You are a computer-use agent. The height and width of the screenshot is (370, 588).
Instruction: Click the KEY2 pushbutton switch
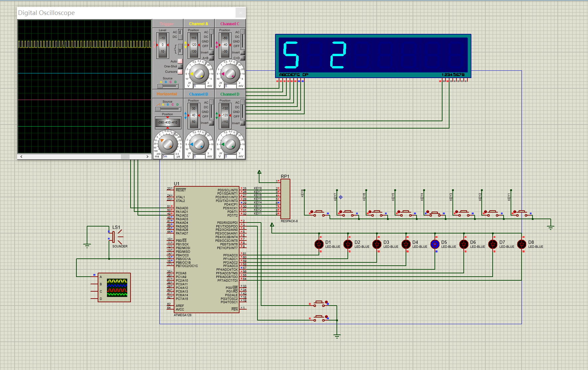click(493, 213)
